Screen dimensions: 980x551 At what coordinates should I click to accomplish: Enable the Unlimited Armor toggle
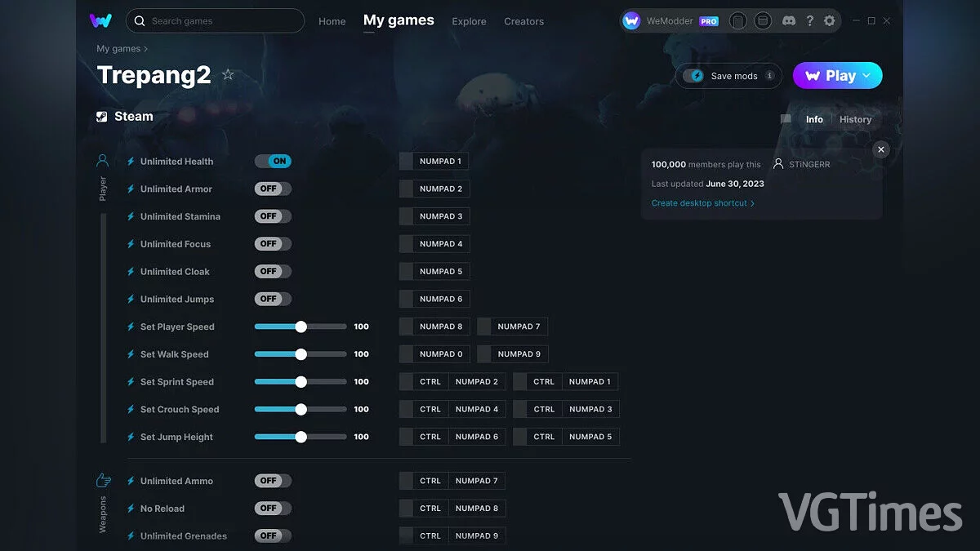coord(273,189)
